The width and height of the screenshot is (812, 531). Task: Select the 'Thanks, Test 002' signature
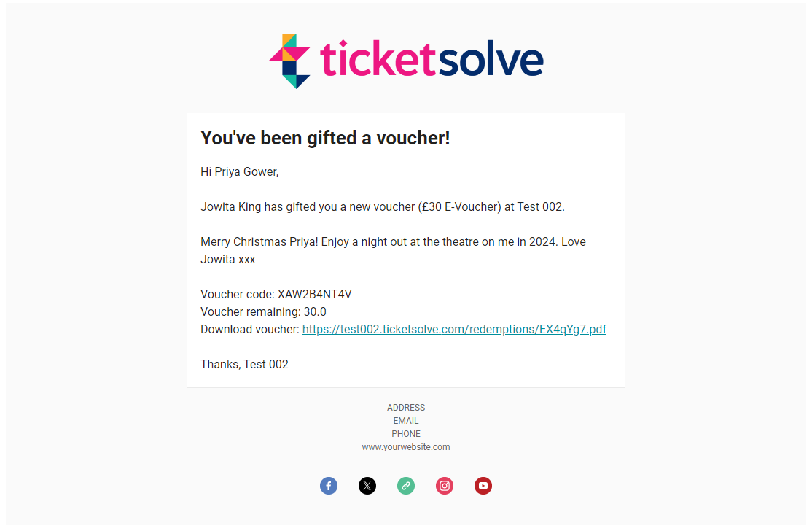[244, 364]
